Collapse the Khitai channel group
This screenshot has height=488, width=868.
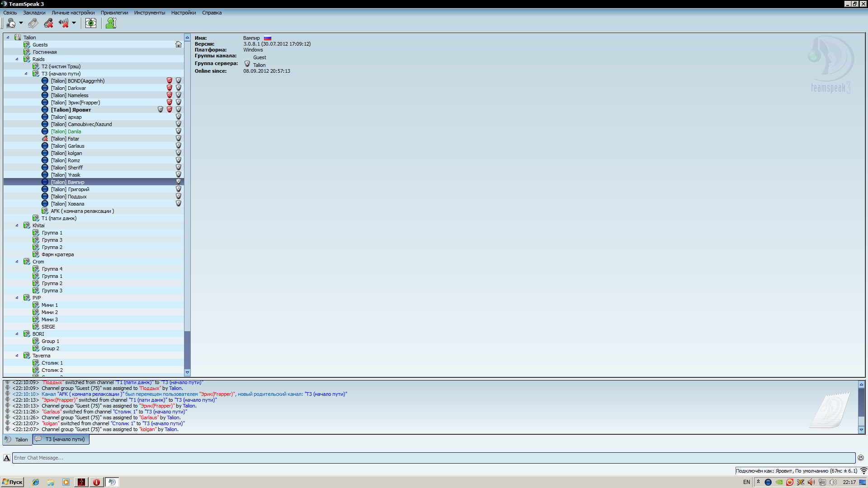coord(17,225)
